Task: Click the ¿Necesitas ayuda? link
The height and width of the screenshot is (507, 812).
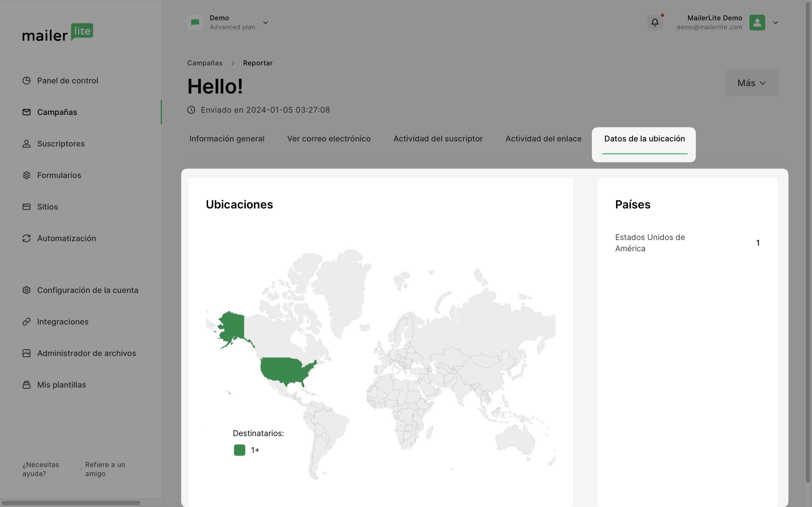Action: pos(41,469)
